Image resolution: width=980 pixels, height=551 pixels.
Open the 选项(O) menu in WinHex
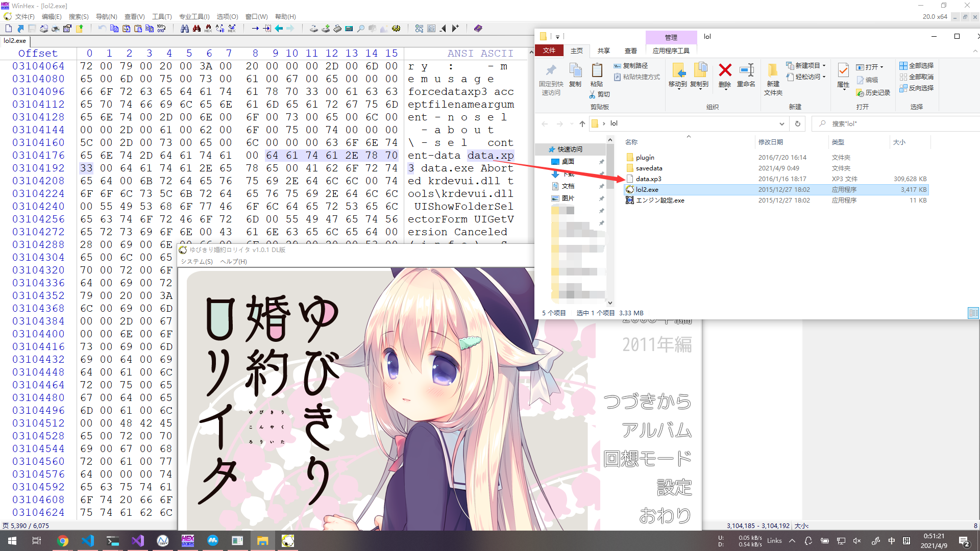pyautogui.click(x=227, y=17)
